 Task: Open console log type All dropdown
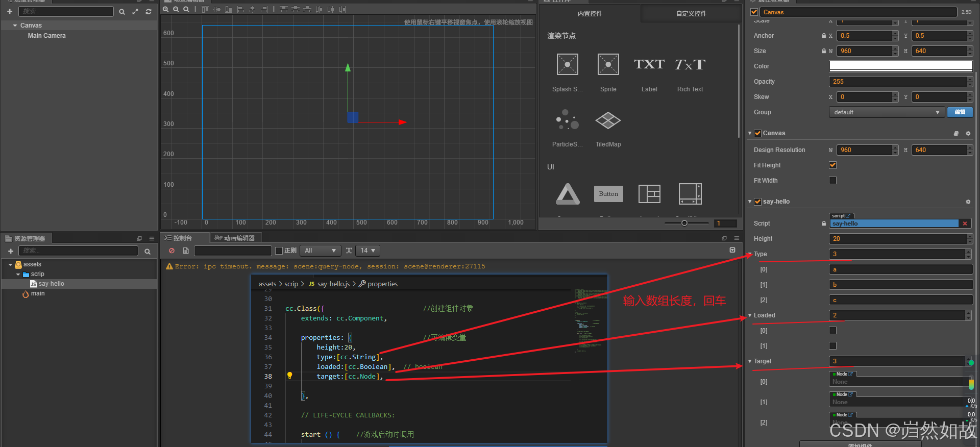coord(320,251)
